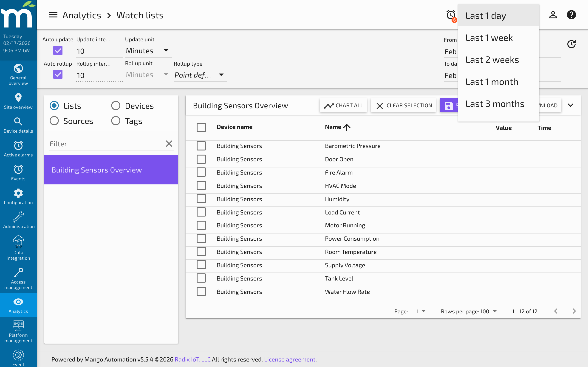This screenshot has height=367, width=588.
Task: Disable the Auto rollup checkbox
Action: pyautogui.click(x=58, y=74)
